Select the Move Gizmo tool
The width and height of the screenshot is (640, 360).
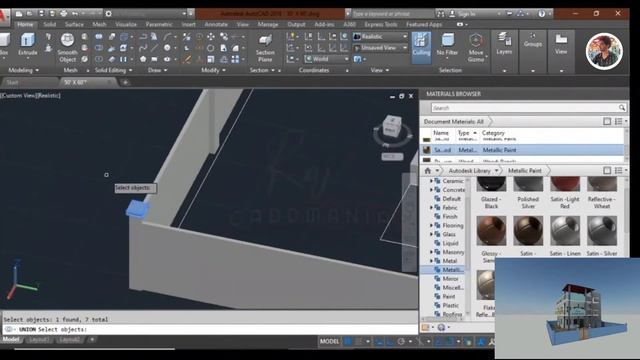coord(476,47)
